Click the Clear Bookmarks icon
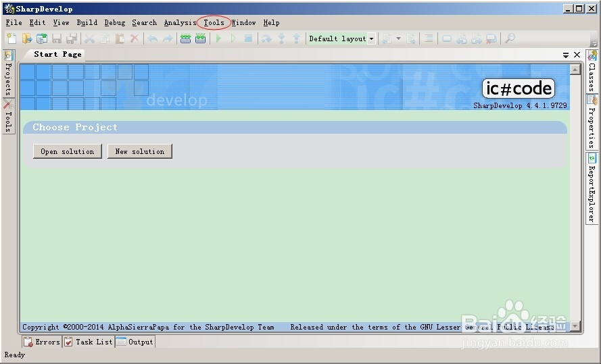Image resolution: width=601 pixels, height=364 pixels. pos(491,38)
